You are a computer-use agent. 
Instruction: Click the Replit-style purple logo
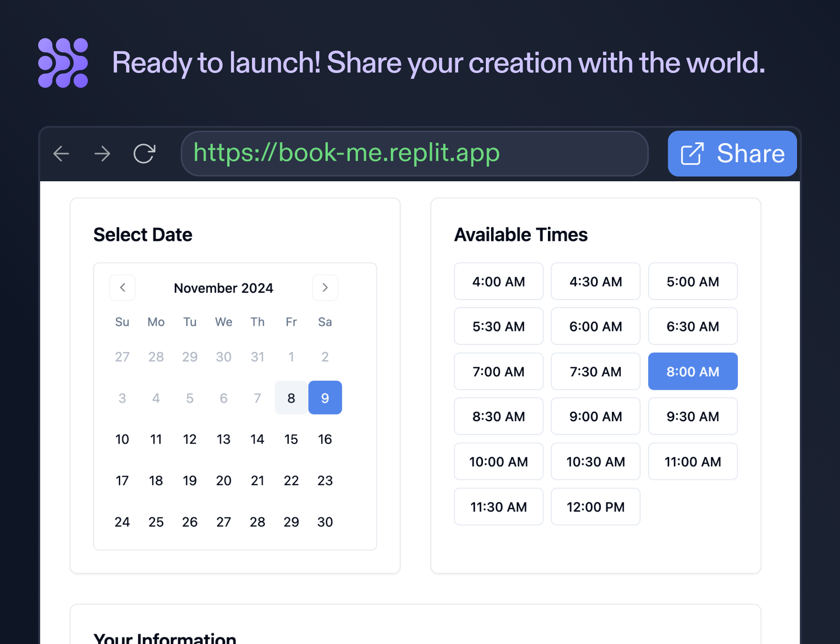[x=63, y=63]
